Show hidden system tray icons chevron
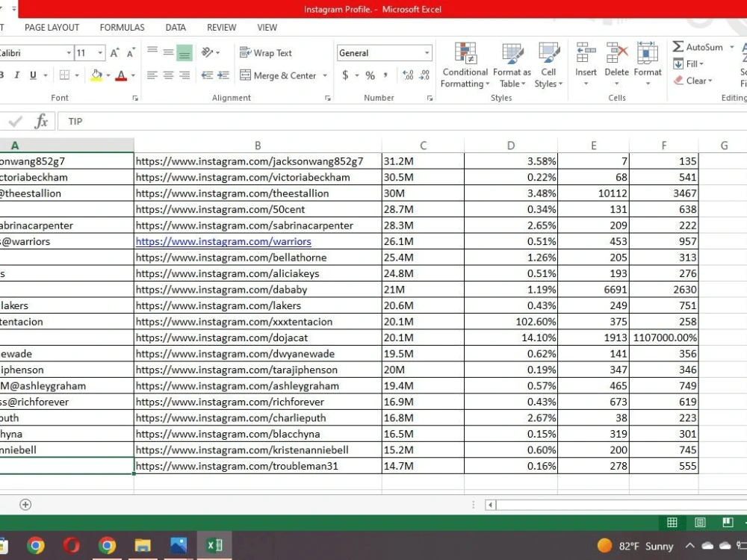 coord(689,546)
